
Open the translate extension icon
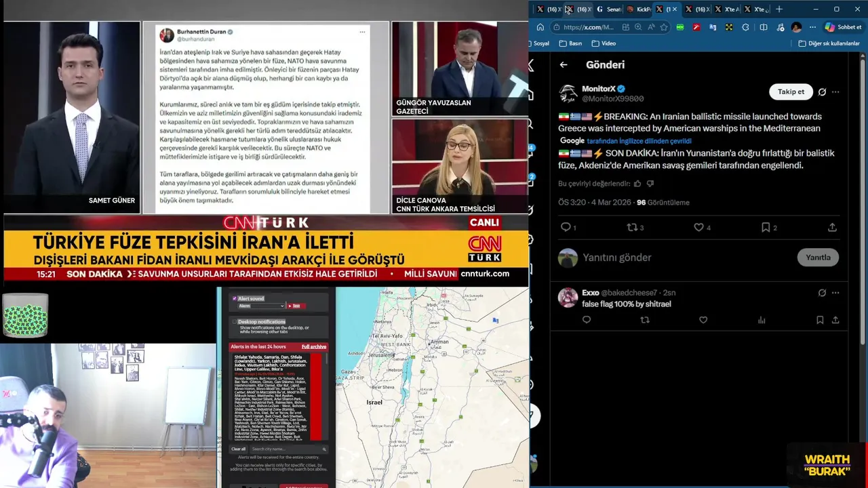point(713,27)
